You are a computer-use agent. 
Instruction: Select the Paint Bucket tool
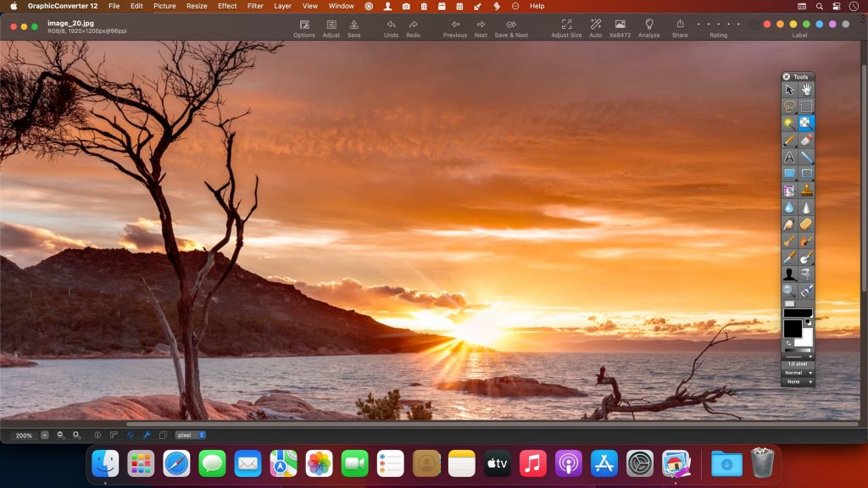tap(789, 191)
